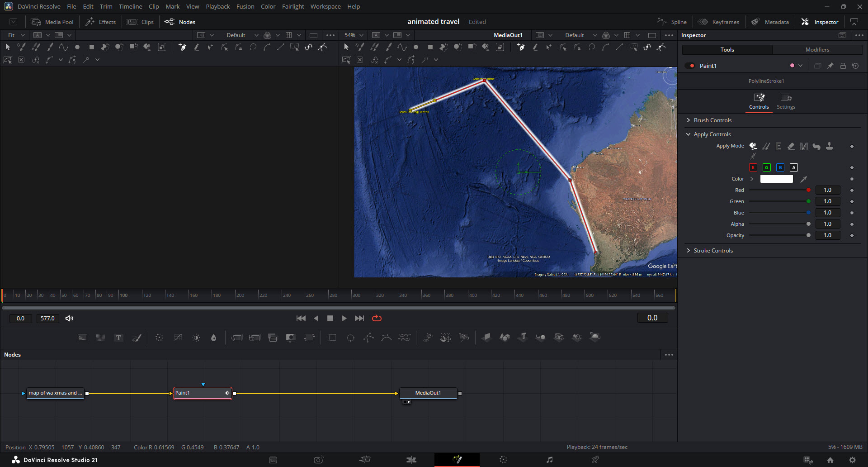Toggle the alpha channel A button
The width and height of the screenshot is (868, 467).
[x=793, y=168]
